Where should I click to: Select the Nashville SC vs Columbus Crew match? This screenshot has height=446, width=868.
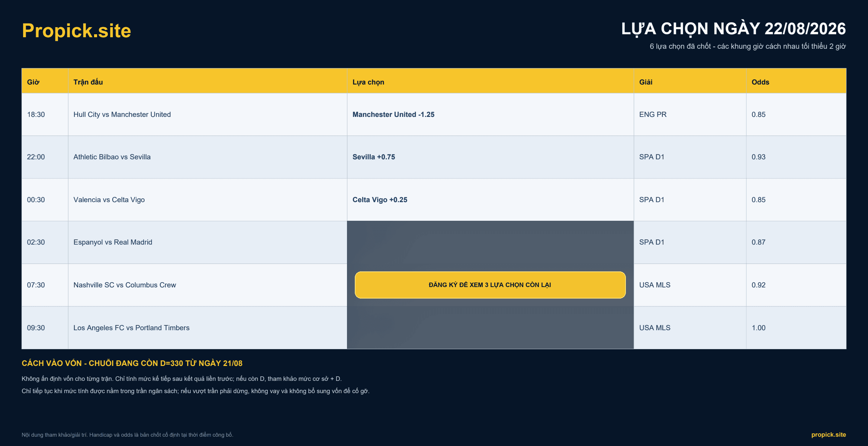(x=125, y=285)
